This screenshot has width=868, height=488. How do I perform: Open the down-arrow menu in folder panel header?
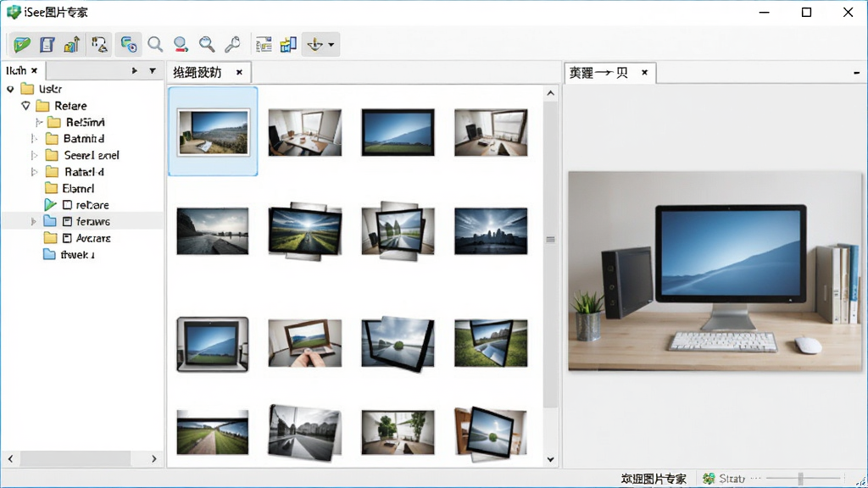click(x=153, y=71)
